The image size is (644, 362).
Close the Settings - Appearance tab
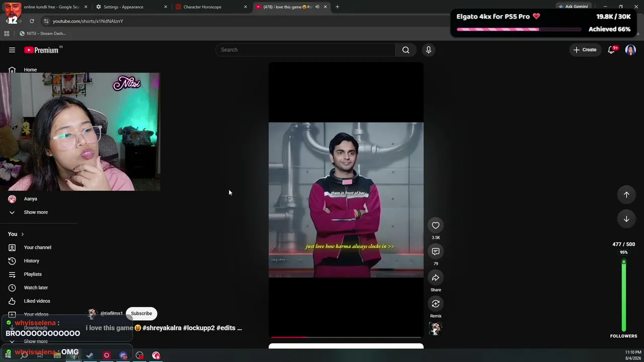pyautogui.click(x=166, y=7)
